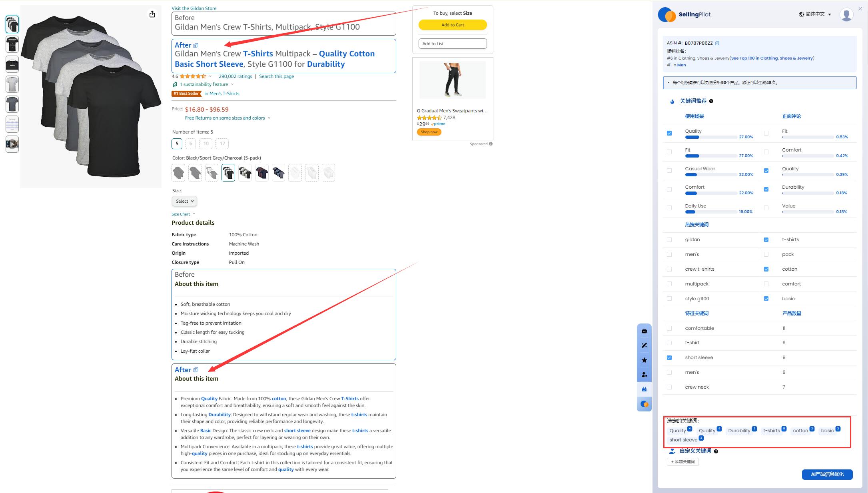Open the 290,002 ratings link
The height and width of the screenshot is (493, 868).
coord(235,76)
